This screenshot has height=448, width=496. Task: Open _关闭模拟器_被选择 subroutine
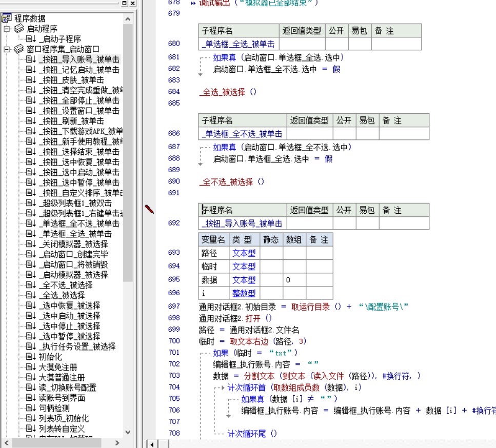pos(73,244)
